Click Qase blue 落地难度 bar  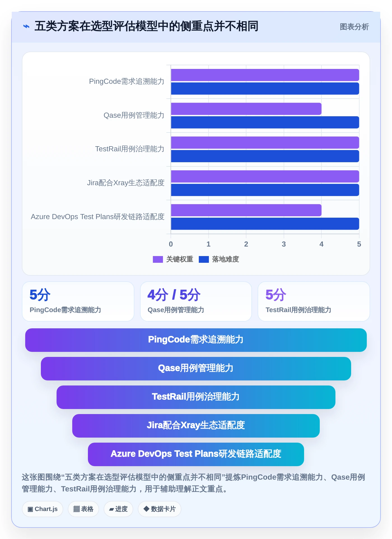[265, 122]
